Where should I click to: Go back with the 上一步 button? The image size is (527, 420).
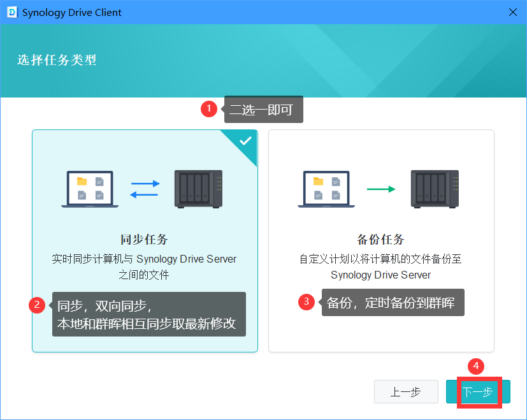click(x=406, y=392)
